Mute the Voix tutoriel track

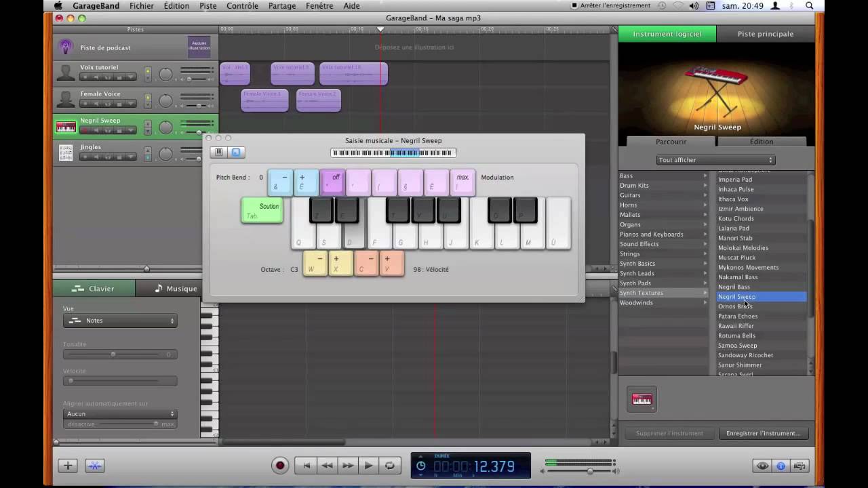(96, 77)
